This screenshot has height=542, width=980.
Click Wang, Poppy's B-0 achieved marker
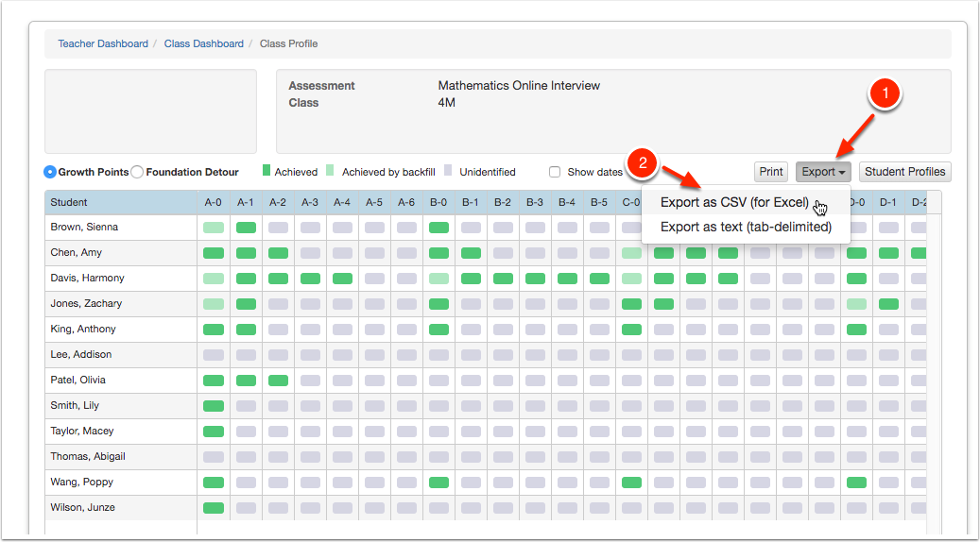pos(438,483)
